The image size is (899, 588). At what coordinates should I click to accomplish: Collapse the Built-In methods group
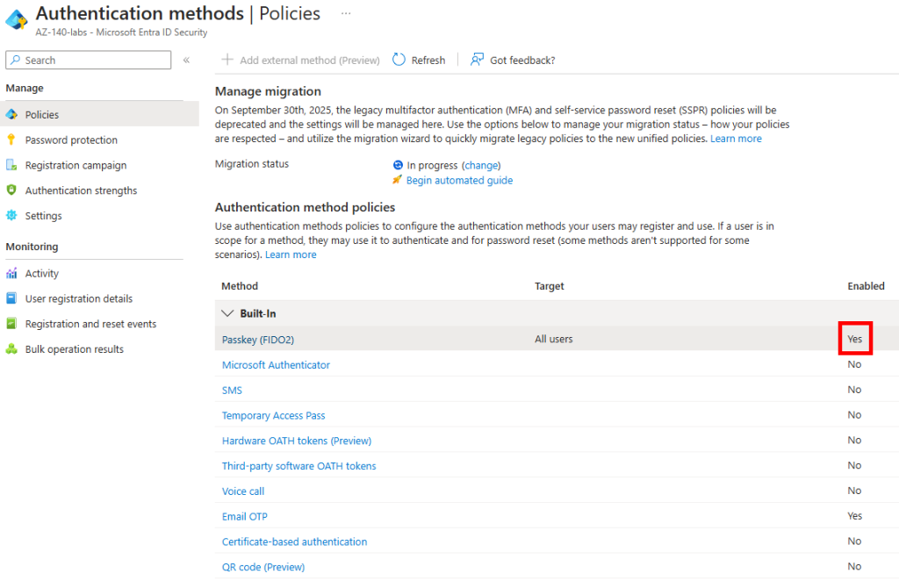(x=227, y=313)
